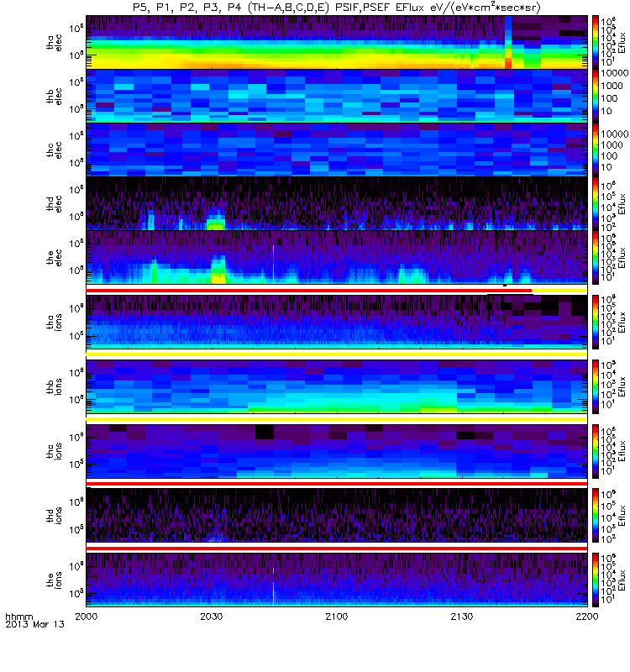Click the 2100 time axis tick label
Image resolution: width=630 pixels, height=672 pixels.
337,617
